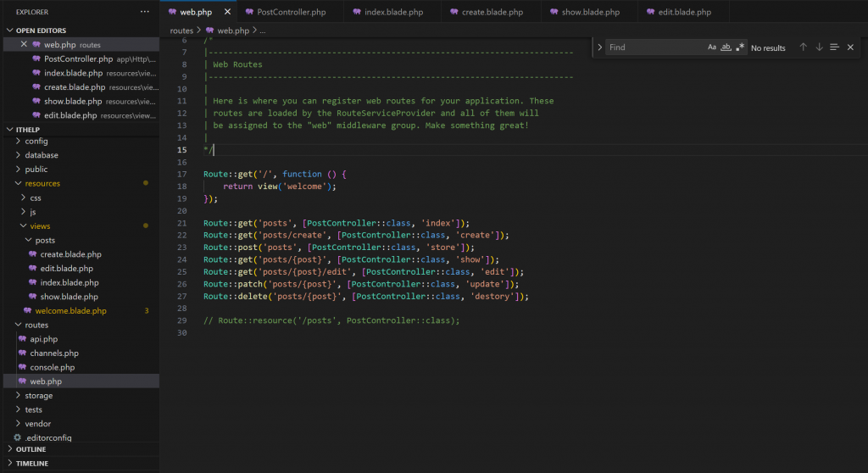This screenshot has height=473, width=868.
Task: Close web.php in Open Editors list
Action: (x=24, y=44)
